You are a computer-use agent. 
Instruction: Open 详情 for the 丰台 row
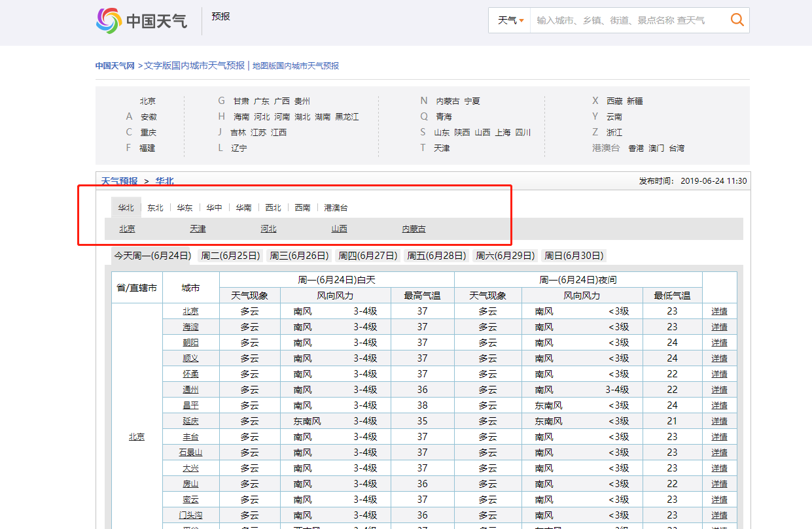click(x=719, y=437)
